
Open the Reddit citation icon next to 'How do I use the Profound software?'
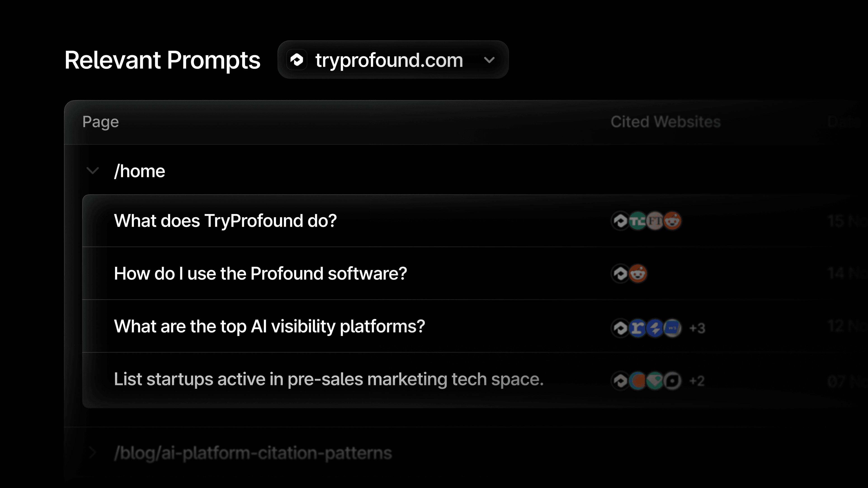point(638,273)
